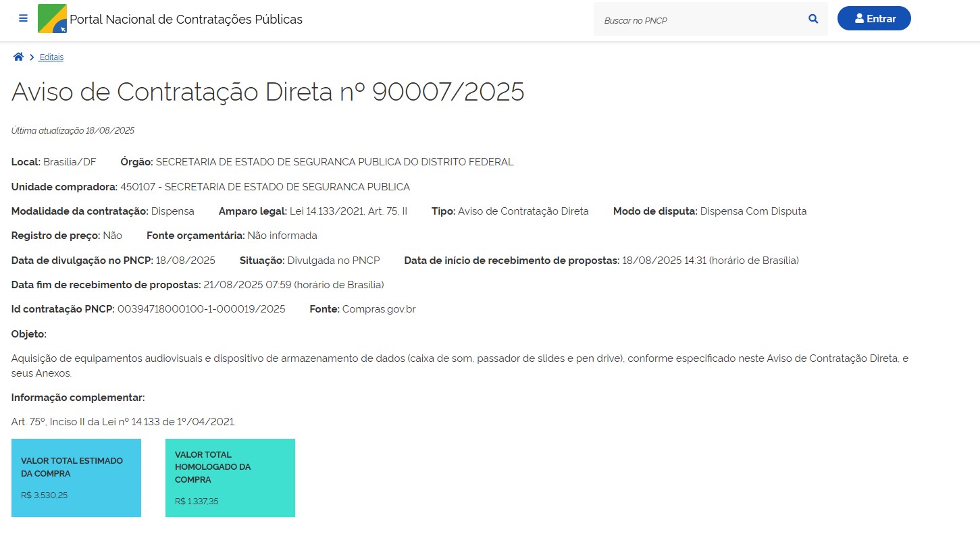The image size is (980, 540).
Task: Click the Data fim de recebimento value
Action: point(293,285)
